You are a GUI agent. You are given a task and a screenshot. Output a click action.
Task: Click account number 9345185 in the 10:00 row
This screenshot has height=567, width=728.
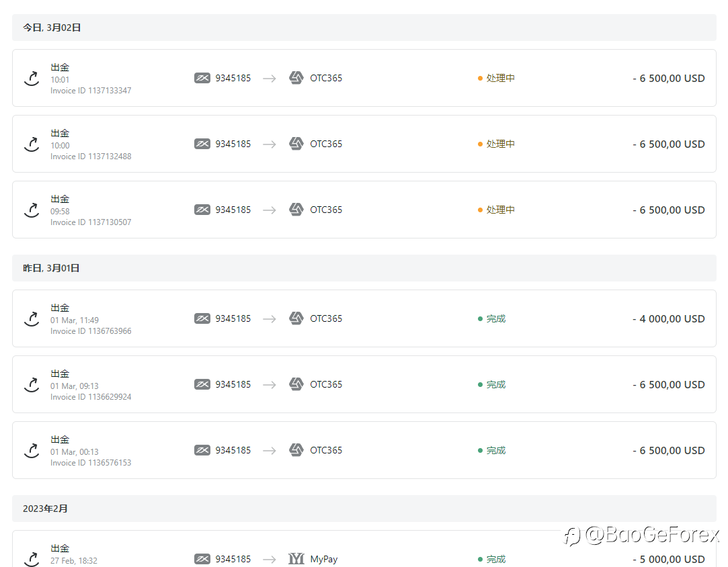[x=233, y=144]
